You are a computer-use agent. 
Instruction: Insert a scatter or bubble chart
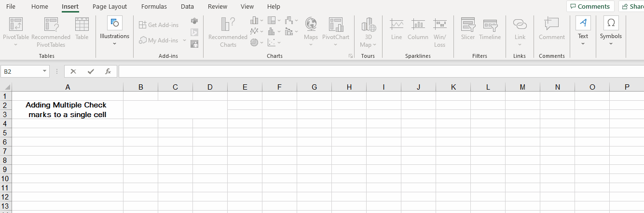tap(272, 42)
